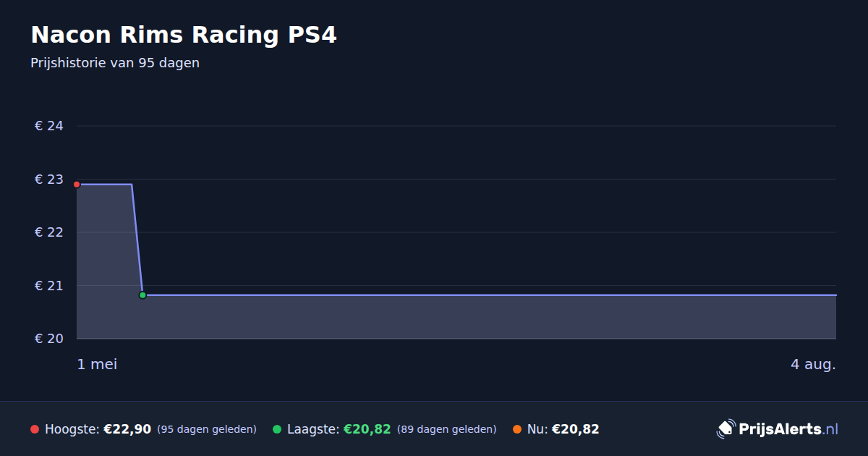Screen dimensions: 868x456
Task: Click the PrijsAlerts bell logo icon
Action: [x=726, y=429]
